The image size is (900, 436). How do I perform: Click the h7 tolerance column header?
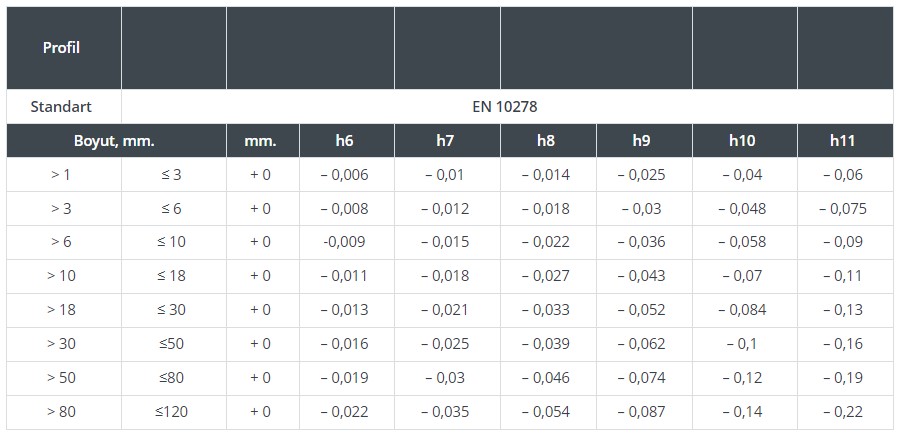point(445,141)
